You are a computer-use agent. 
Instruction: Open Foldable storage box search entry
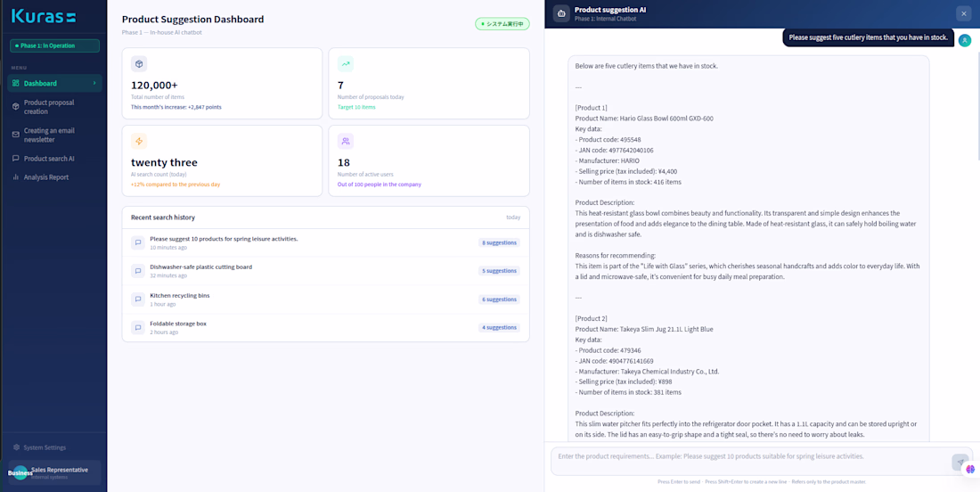click(325, 328)
